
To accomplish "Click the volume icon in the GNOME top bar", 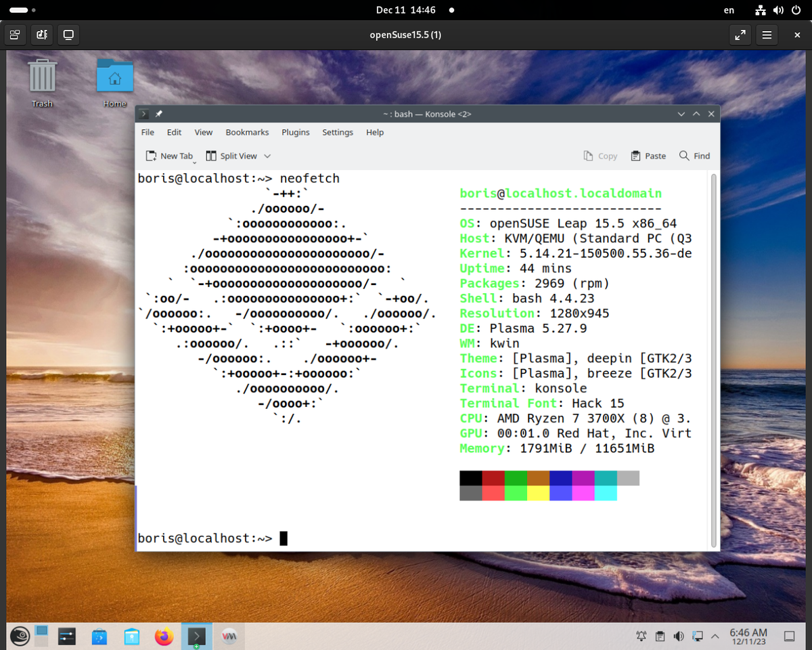I will tap(778, 10).
